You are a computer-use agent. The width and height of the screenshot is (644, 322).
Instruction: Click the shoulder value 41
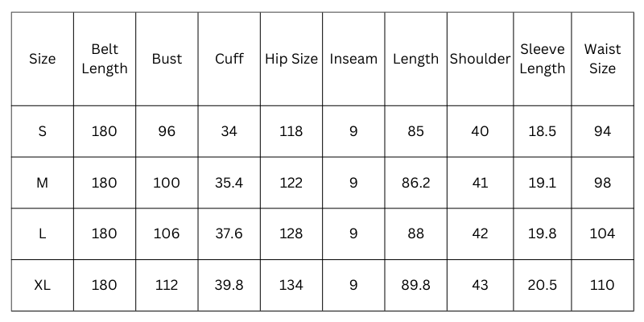480,183
